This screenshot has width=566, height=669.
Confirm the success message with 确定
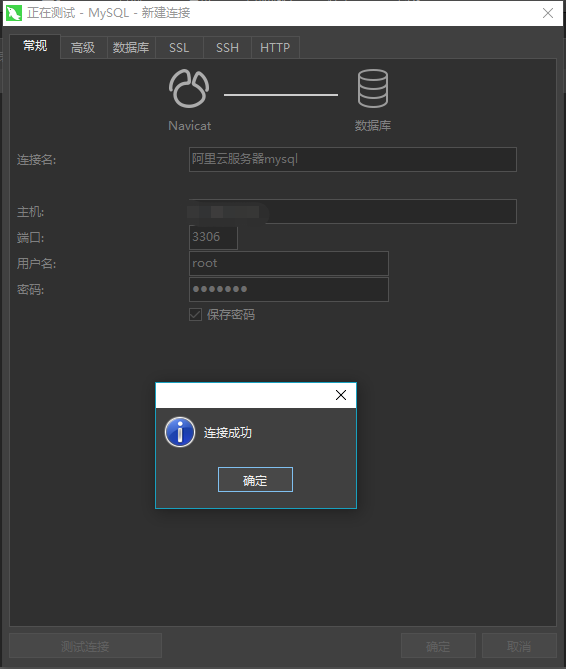255,480
